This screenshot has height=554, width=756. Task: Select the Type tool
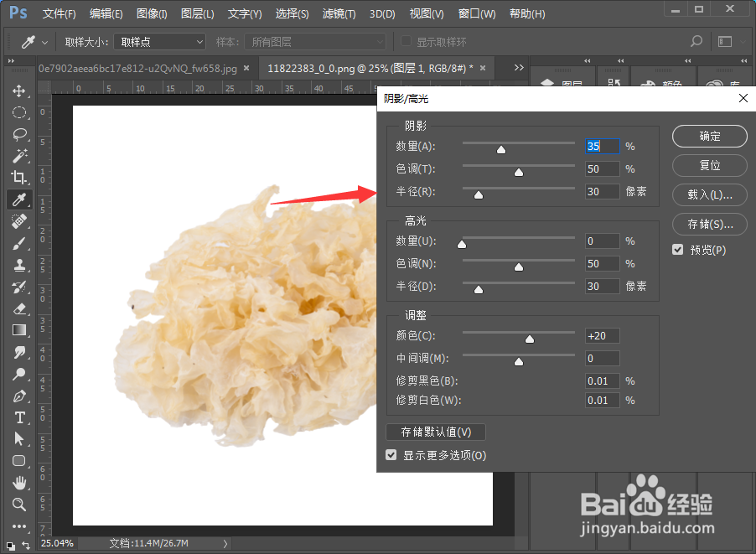tap(19, 417)
